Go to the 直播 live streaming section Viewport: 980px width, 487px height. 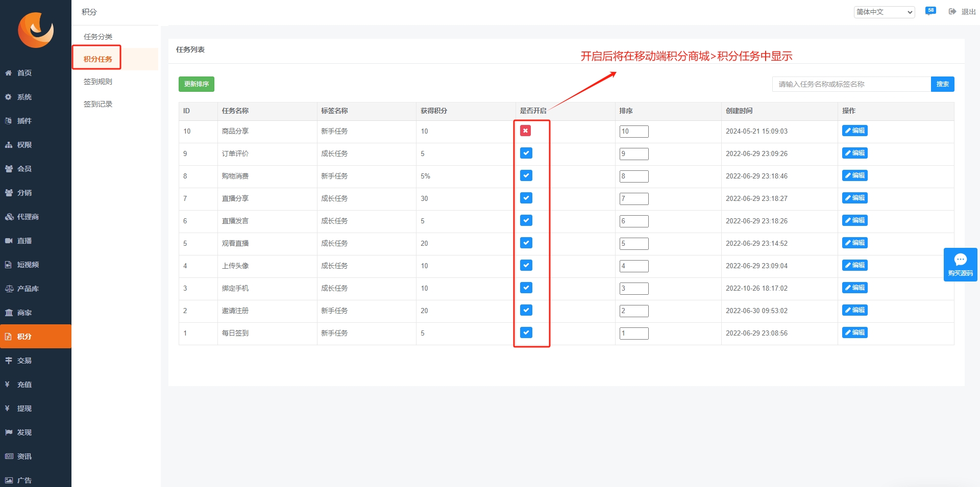[x=36, y=241]
